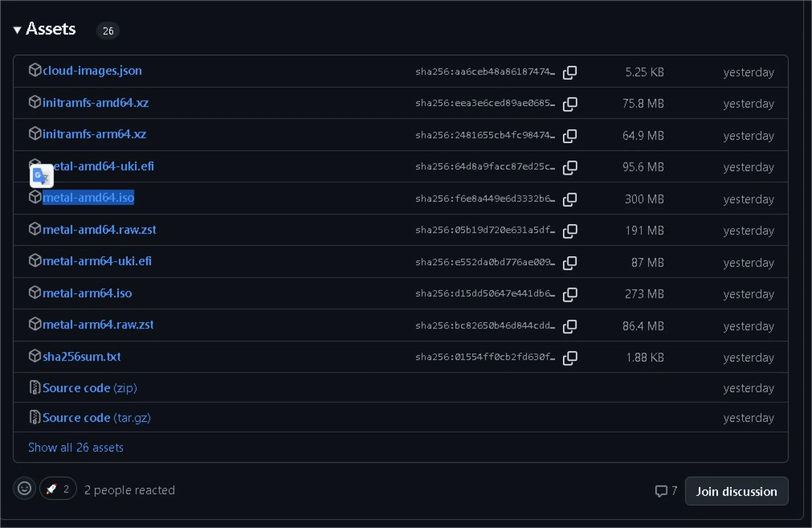Show all 26 assets
Image resolution: width=812 pixels, height=528 pixels.
coord(76,447)
